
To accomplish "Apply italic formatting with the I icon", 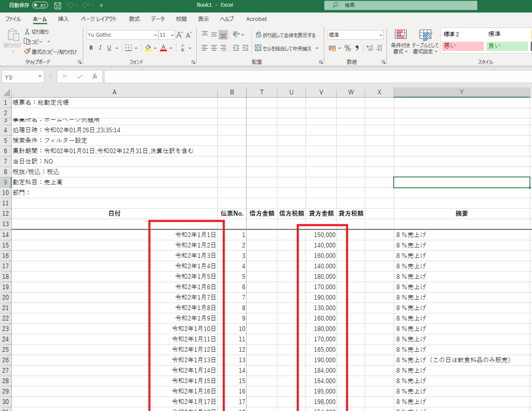I will point(100,48).
